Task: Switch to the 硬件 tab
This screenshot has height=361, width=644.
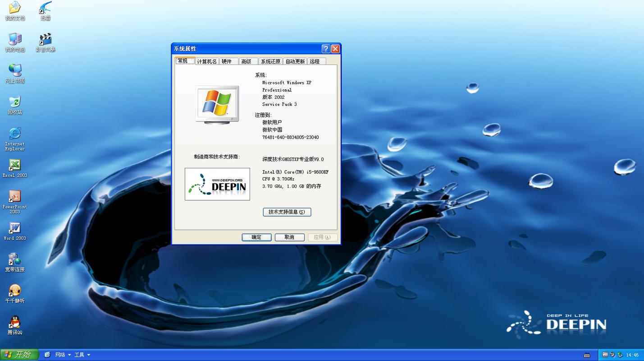Action: 228,61
